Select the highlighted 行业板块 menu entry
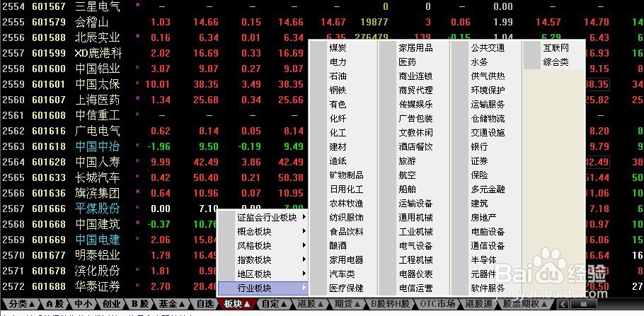The height and width of the screenshot is (316, 644). 263,288
